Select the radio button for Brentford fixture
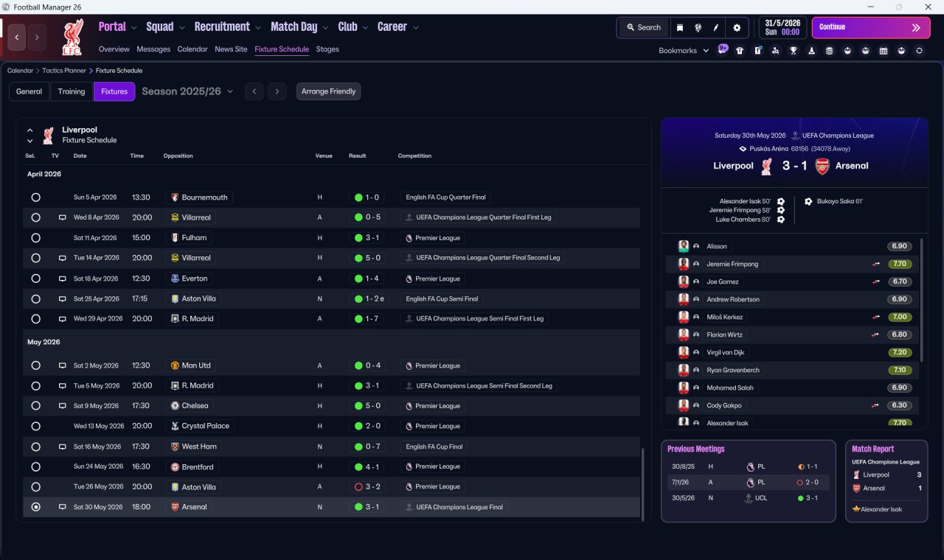The width and height of the screenshot is (944, 560). coord(35,466)
